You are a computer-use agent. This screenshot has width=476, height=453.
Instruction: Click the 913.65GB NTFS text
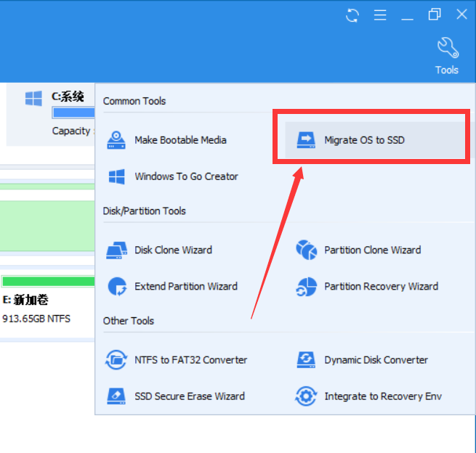click(x=36, y=319)
